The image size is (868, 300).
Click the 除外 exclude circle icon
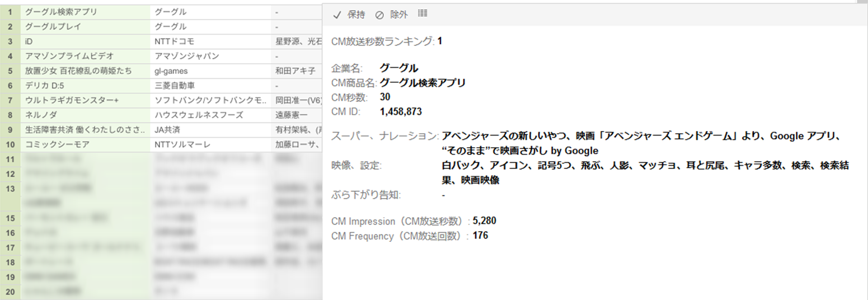pyautogui.click(x=379, y=15)
